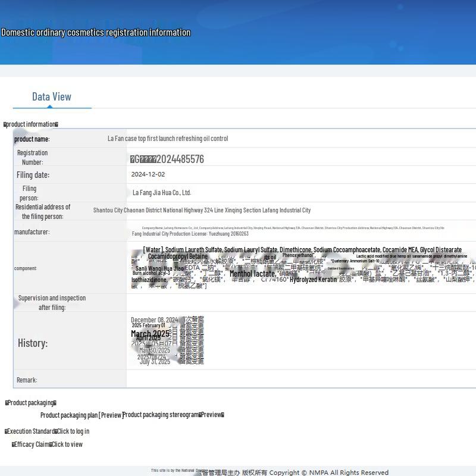Click the Shantou City residential address text
The image size is (476, 476).
click(202, 210)
